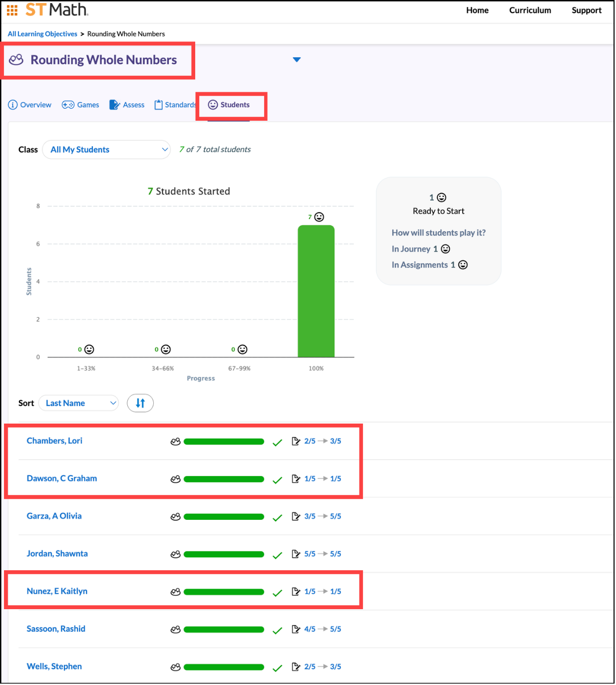616x685 pixels.
Task: Click the assessment icon in Chambers, Lori row
Action: 296,441
